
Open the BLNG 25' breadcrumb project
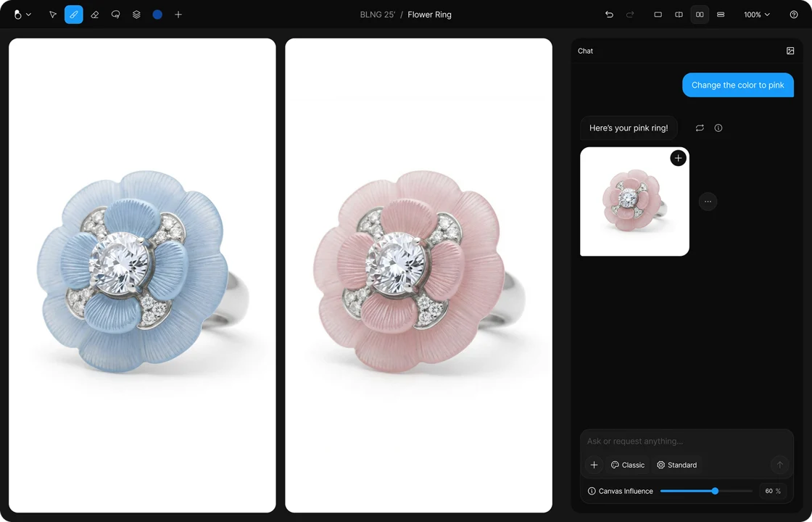(x=378, y=14)
